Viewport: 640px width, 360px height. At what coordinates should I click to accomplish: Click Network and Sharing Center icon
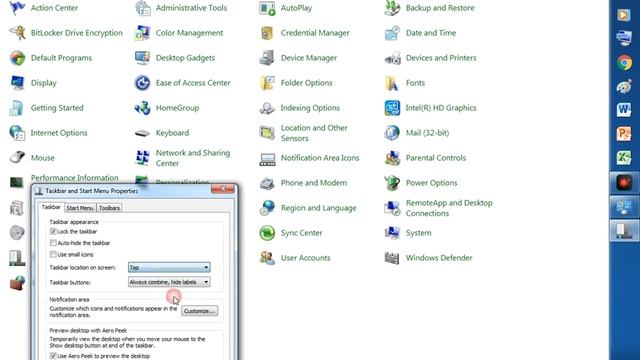point(142,158)
